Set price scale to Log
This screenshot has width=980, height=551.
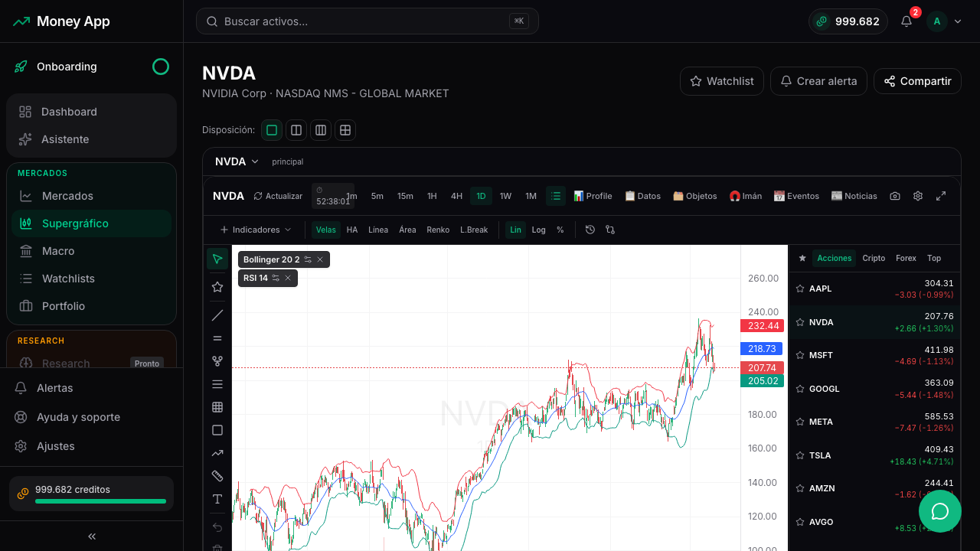(x=539, y=230)
